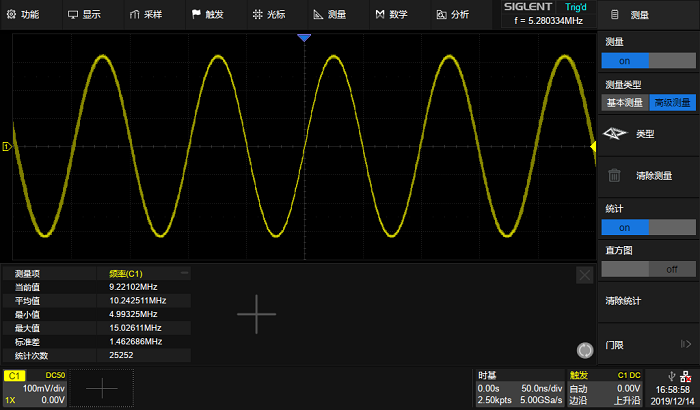The width and height of the screenshot is (700, 410).
Task: Open the 分析 analysis menu
Action: [453, 15]
